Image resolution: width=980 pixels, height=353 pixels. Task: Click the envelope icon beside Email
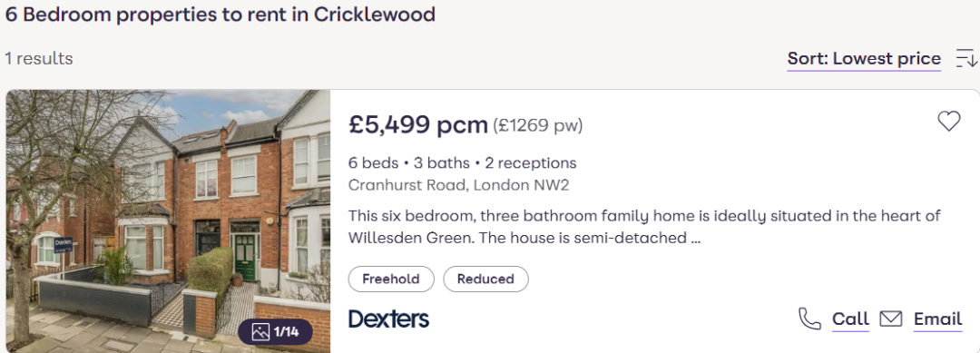click(x=891, y=319)
